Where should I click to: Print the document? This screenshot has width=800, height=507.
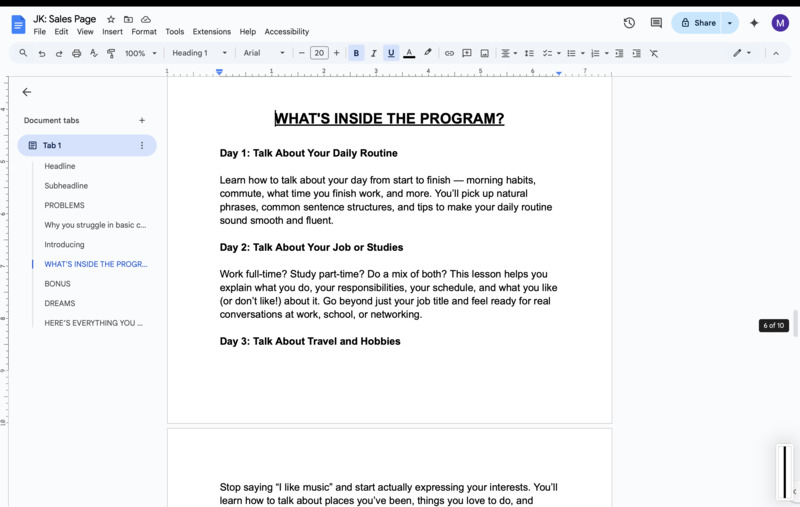[76, 53]
